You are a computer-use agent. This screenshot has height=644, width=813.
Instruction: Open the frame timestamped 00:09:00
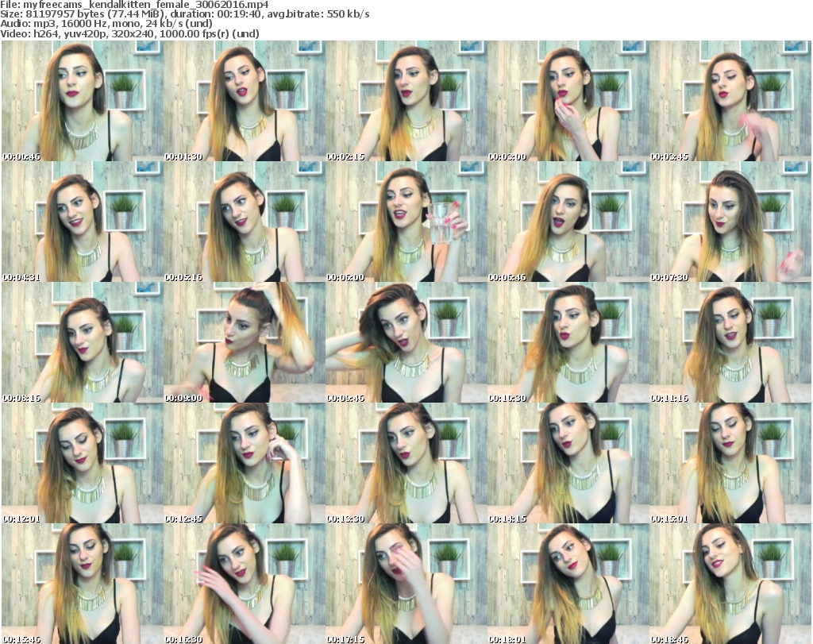point(244,342)
